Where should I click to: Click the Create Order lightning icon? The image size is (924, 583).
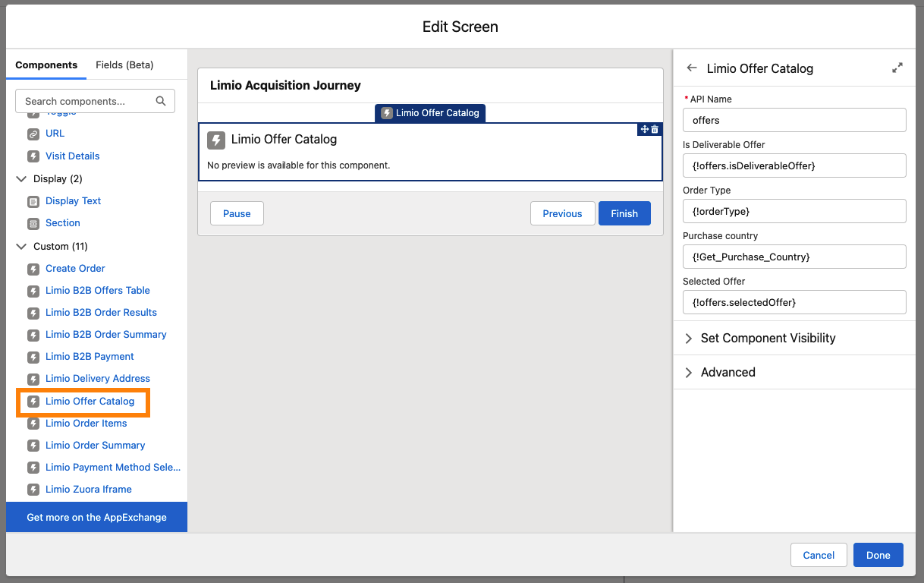[33, 269]
